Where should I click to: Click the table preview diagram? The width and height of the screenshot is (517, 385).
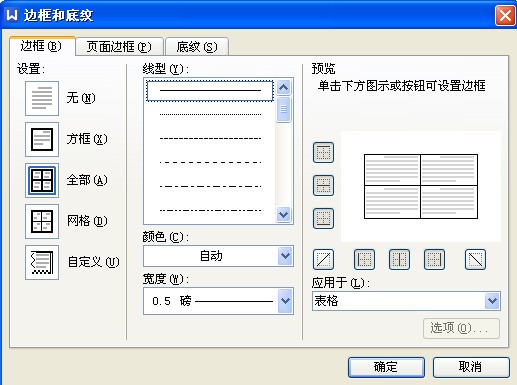(421, 186)
